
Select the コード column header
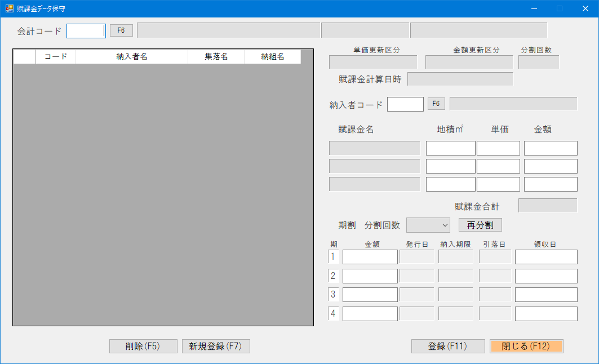coord(55,56)
